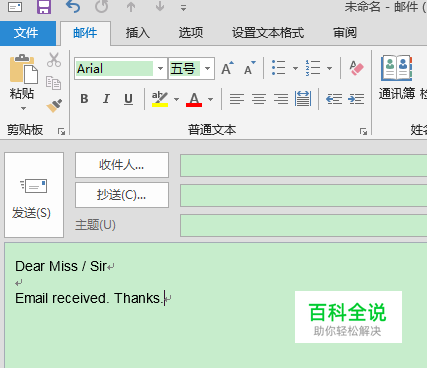Image resolution: width=427 pixels, height=368 pixels.
Task: Click the Arial font name box
Action: click(114, 69)
